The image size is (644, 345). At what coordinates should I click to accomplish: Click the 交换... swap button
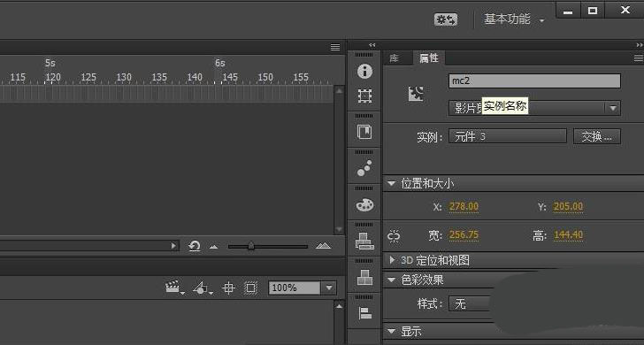[596, 137]
